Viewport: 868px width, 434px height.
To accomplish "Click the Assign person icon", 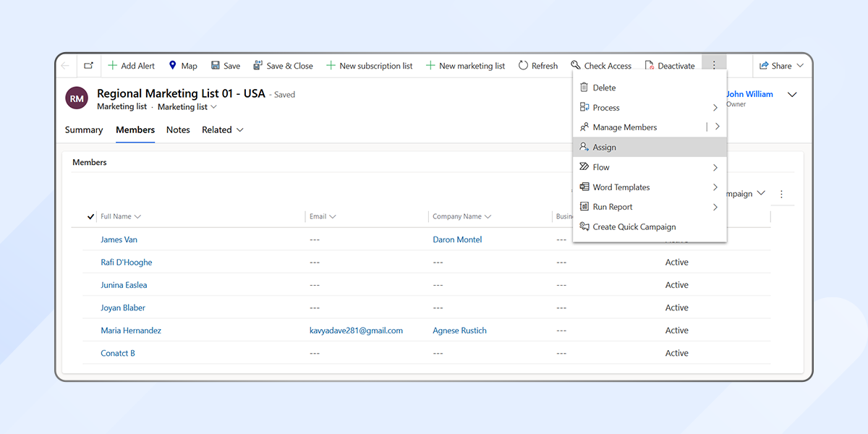I will click(584, 147).
